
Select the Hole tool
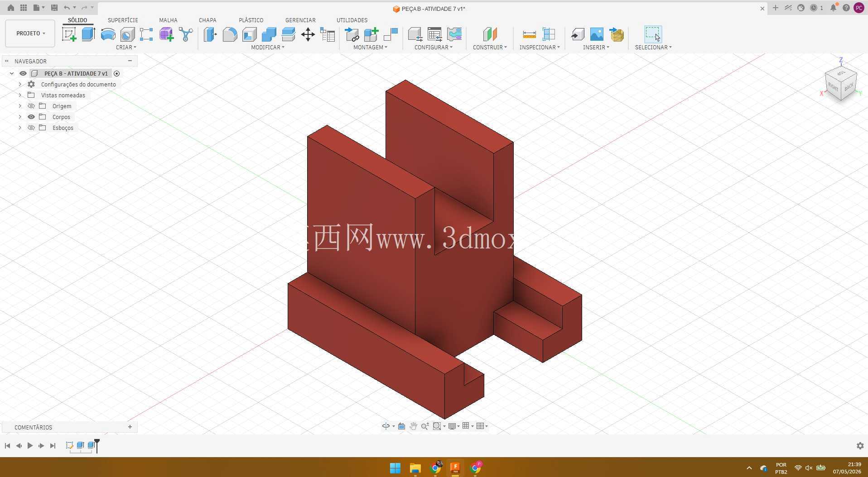[x=127, y=34]
